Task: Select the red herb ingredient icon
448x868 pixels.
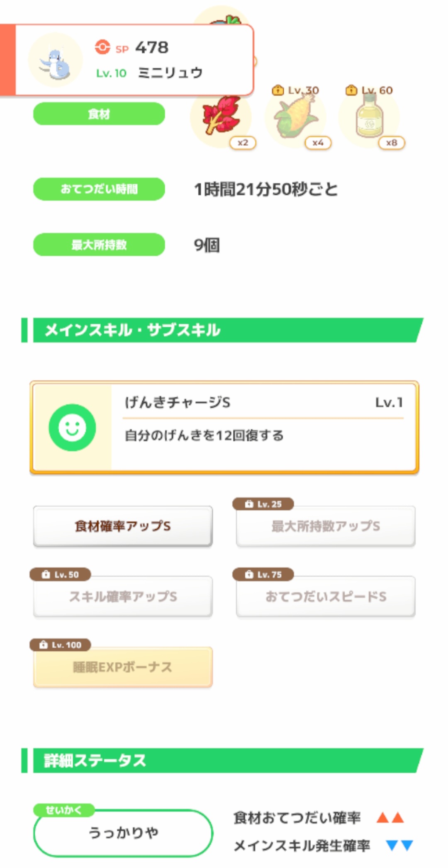Action: pyautogui.click(x=221, y=115)
